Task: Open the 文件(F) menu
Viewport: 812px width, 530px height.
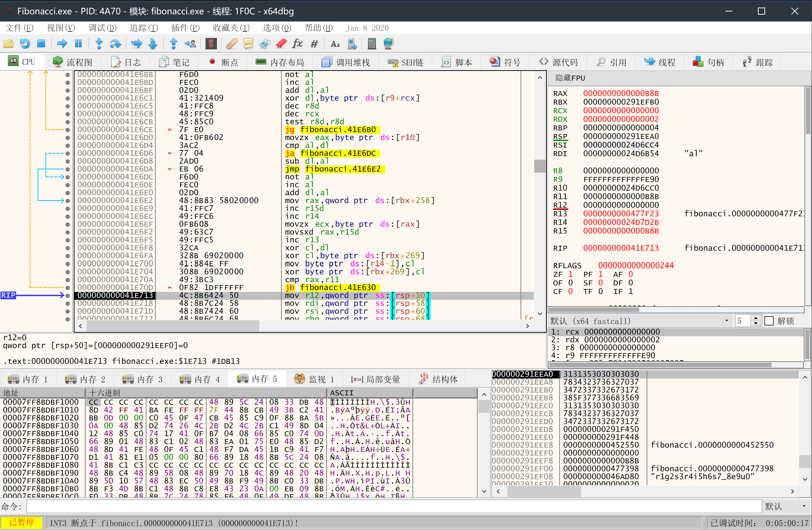Action: (20, 28)
